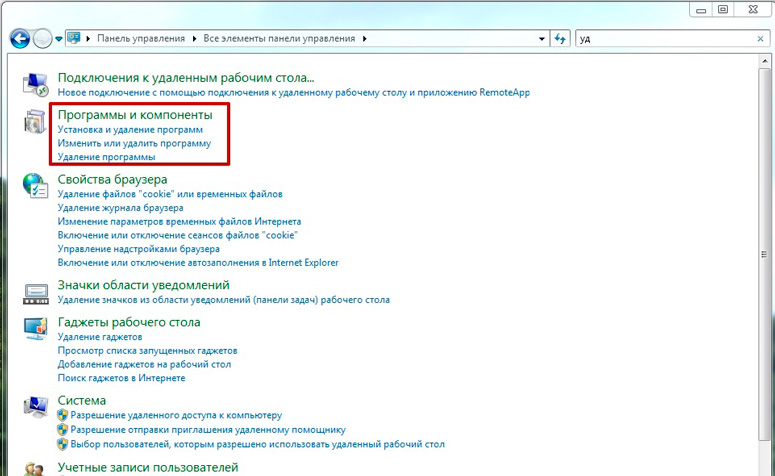Image resolution: width=775 pixels, height=476 pixels.
Task: Open Управление надстройками браузера
Action: tap(138, 249)
